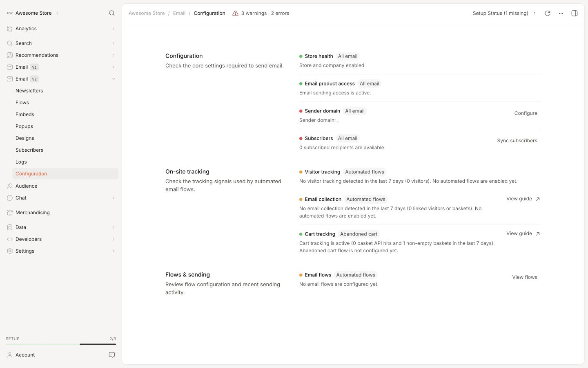Screen dimensions: 588x368
Task: Click the Recommendations icon in sidebar
Action: click(x=10, y=55)
